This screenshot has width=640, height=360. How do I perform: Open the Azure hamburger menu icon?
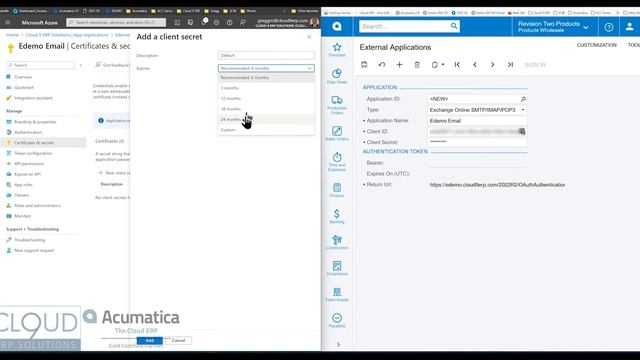pyautogui.click(x=7, y=22)
